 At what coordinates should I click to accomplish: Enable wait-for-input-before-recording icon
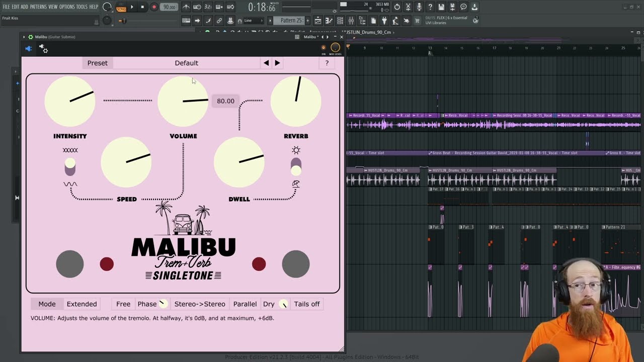point(197,7)
